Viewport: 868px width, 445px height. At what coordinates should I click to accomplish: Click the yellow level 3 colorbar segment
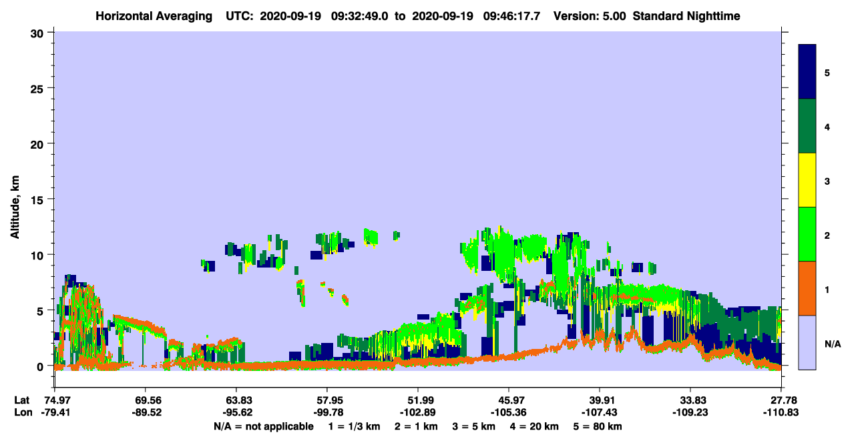(807, 180)
